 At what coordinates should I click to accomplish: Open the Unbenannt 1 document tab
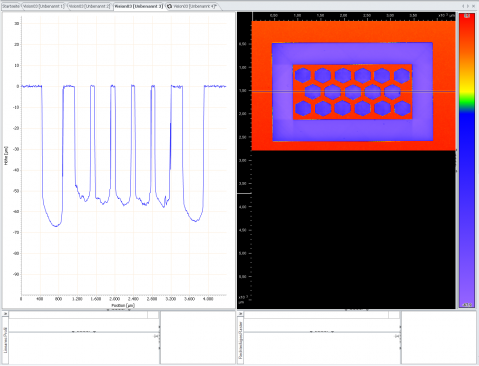click(x=44, y=6)
